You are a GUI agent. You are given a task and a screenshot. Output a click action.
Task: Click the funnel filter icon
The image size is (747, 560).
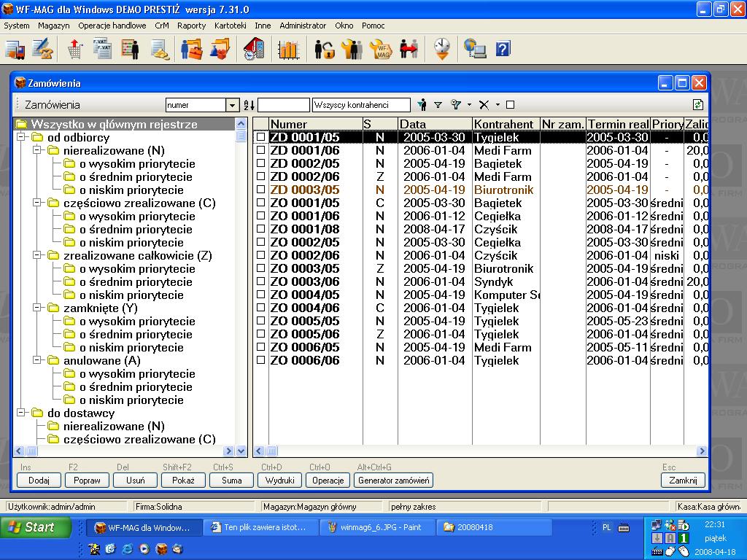[438, 105]
